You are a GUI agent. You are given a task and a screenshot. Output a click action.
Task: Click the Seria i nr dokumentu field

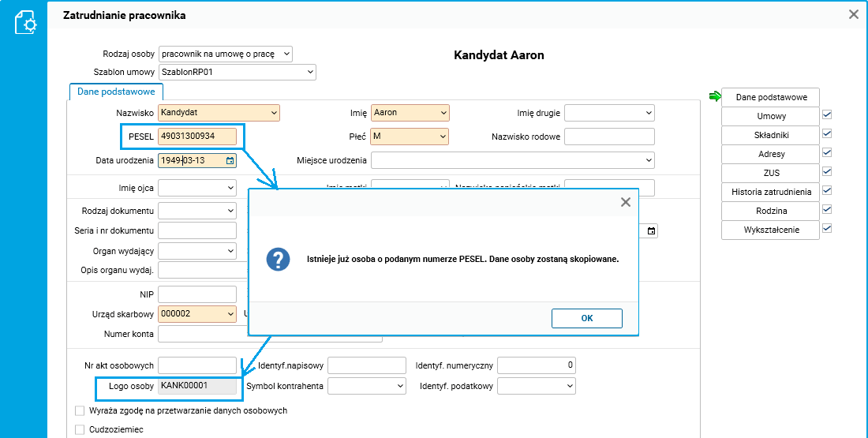pos(197,230)
